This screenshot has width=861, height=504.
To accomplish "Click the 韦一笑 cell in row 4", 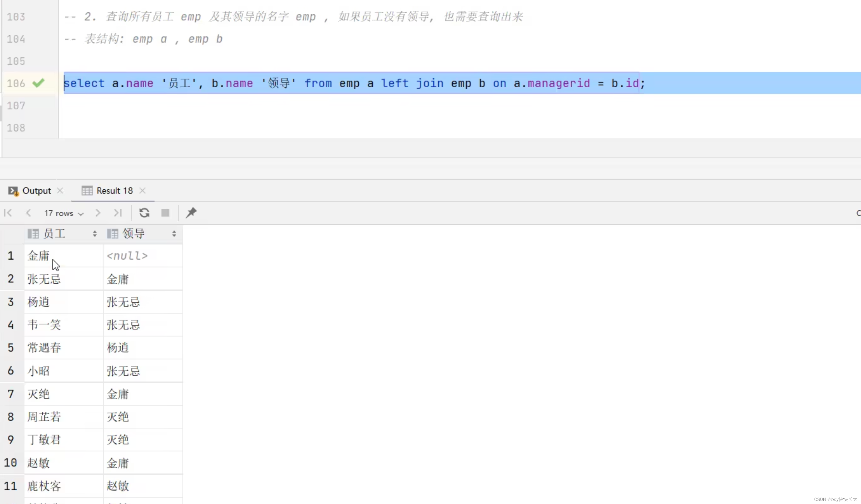I will [x=64, y=325].
